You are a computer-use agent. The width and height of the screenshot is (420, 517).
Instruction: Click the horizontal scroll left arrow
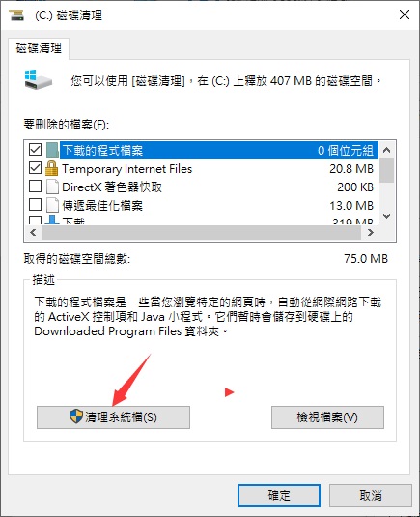click(33, 233)
